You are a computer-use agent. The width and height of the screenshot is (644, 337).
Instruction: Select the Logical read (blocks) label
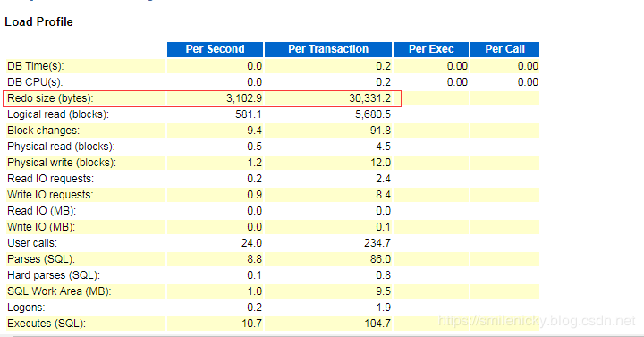click(x=58, y=114)
